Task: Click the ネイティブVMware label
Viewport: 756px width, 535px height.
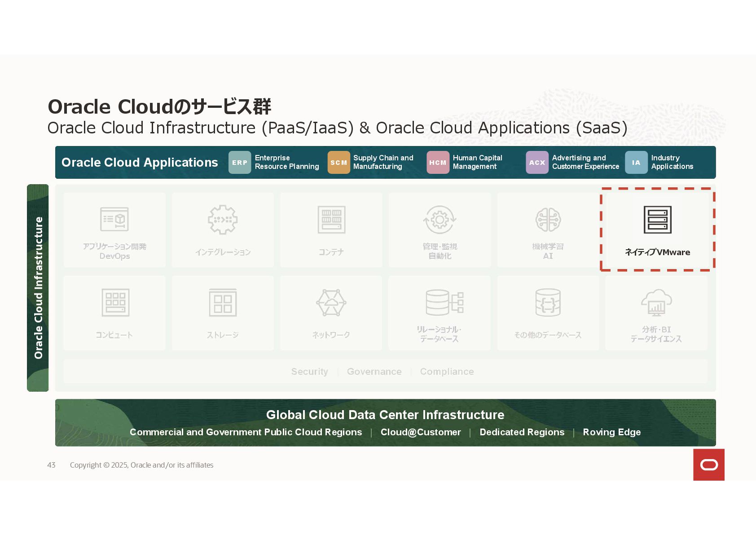Action: click(x=658, y=252)
